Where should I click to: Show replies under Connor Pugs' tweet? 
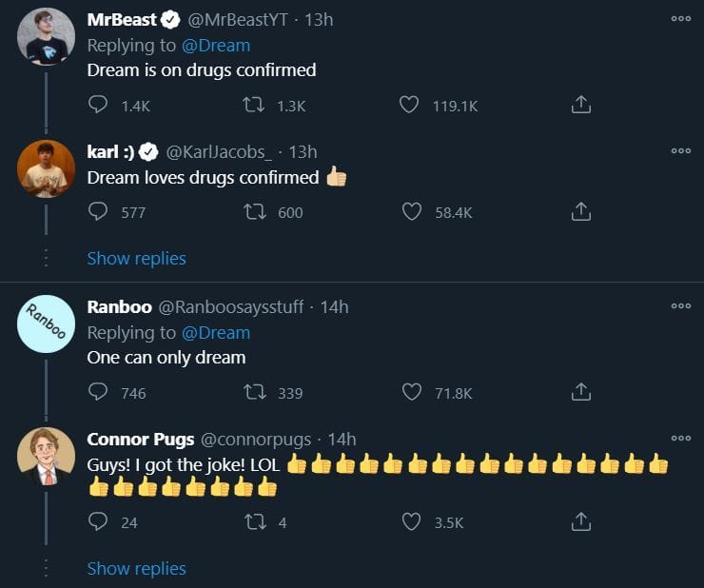136,569
